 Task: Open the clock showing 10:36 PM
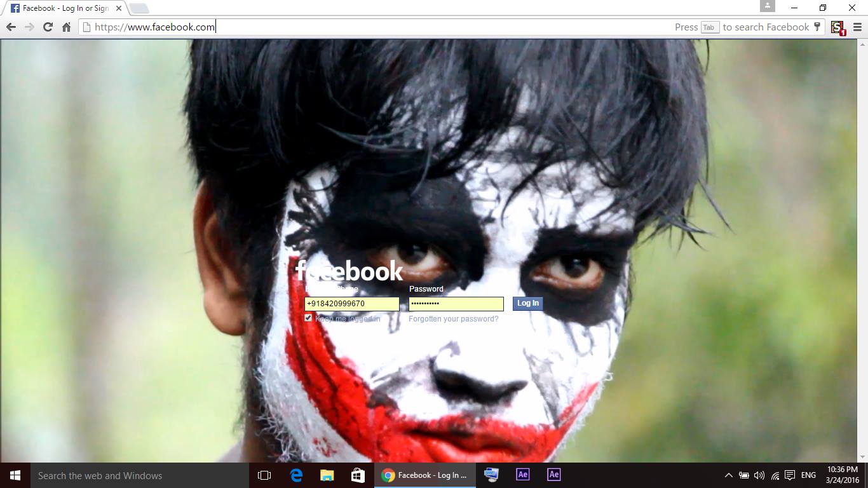[x=843, y=475]
